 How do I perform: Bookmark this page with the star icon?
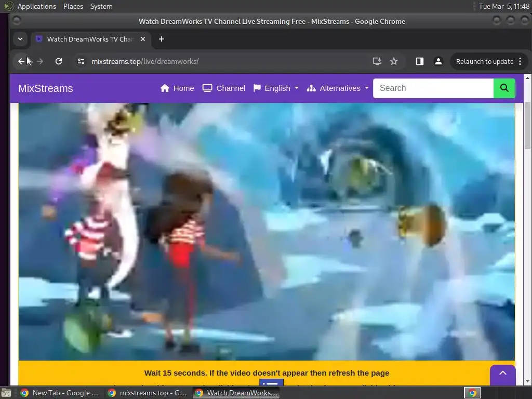(394, 61)
